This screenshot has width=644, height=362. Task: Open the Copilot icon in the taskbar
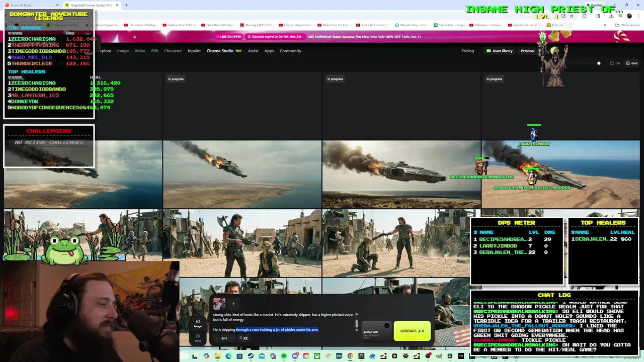206,356
